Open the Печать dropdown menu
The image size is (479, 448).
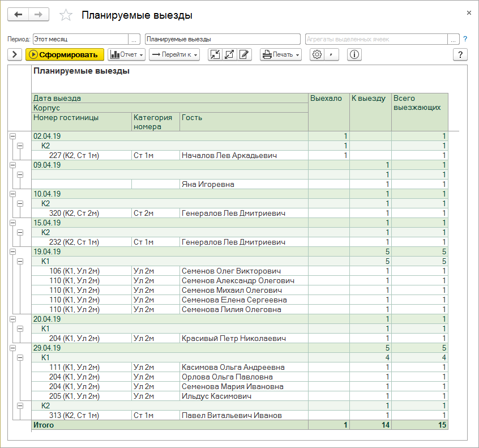[x=280, y=54]
